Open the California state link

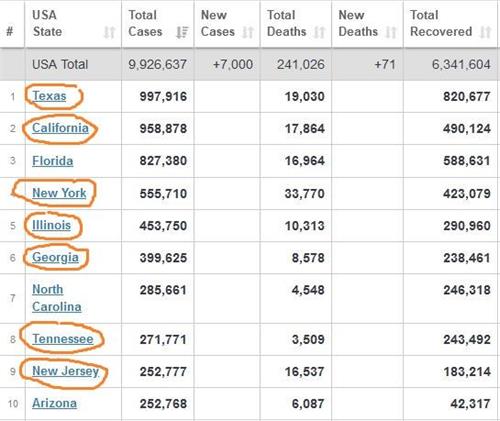pyautogui.click(x=60, y=128)
